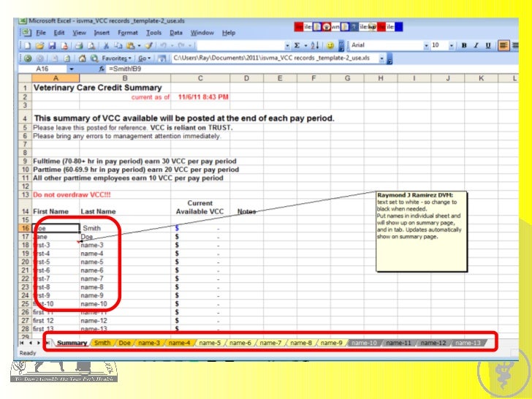Select column C header

point(200,78)
